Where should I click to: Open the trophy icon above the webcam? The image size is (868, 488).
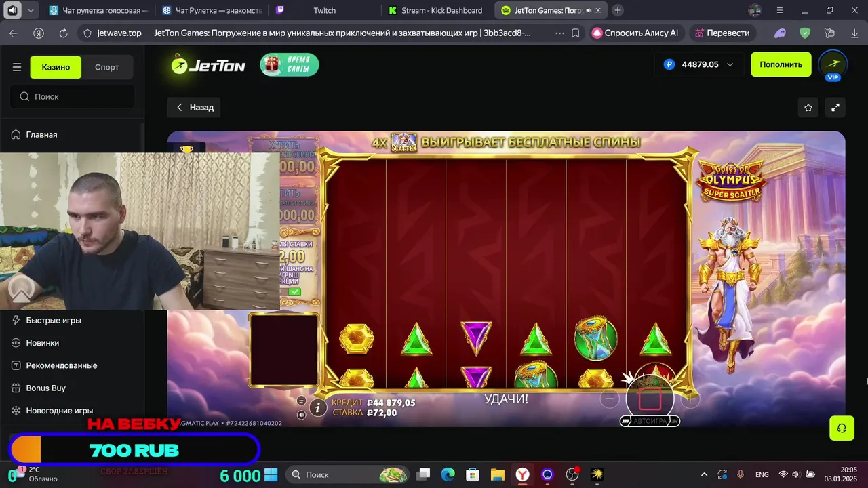tap(186, 149)
